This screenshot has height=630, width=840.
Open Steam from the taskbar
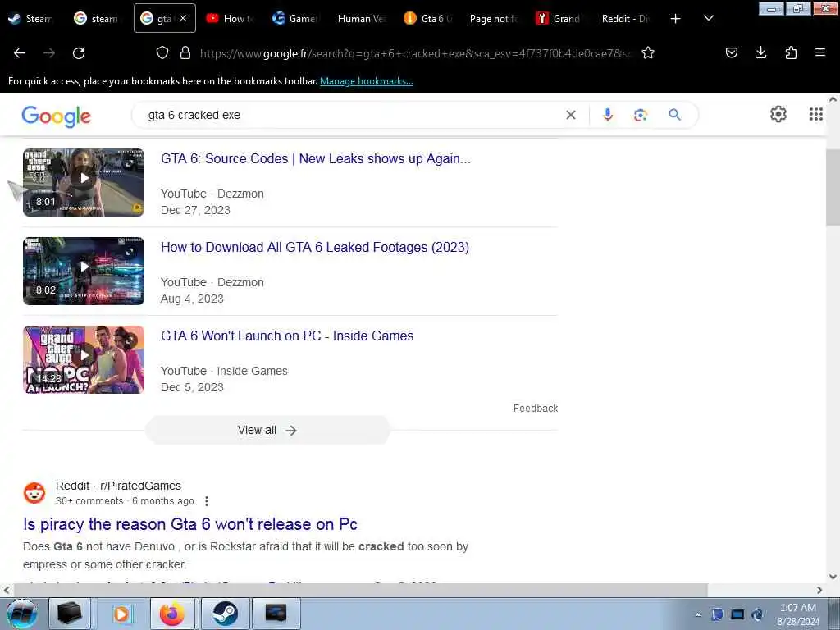[x=225, y=614]
